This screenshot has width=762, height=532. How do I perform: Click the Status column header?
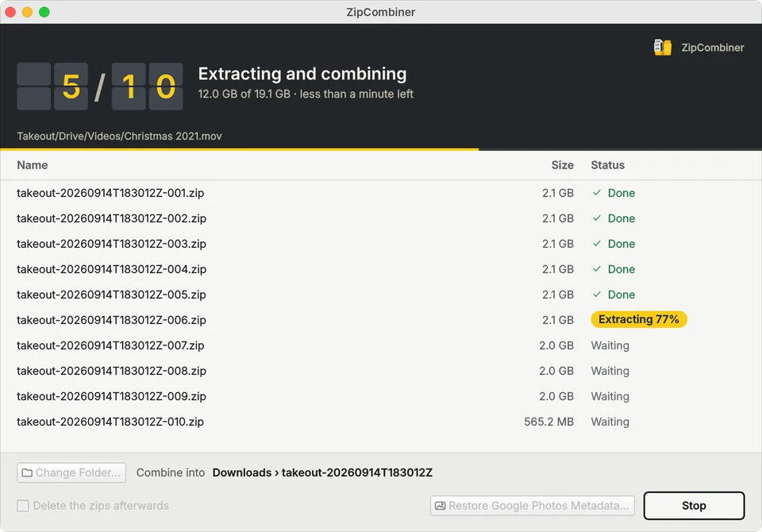pos(607,165)
